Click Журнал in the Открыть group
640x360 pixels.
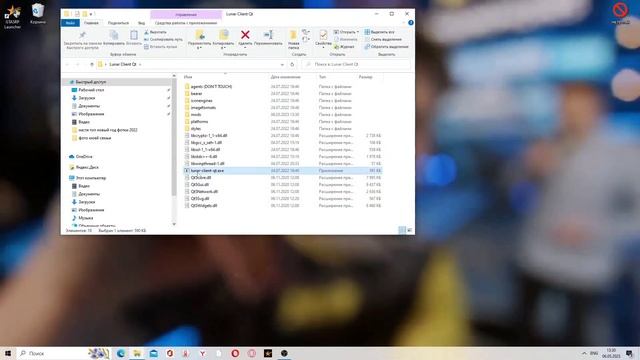tap(344, 47)
